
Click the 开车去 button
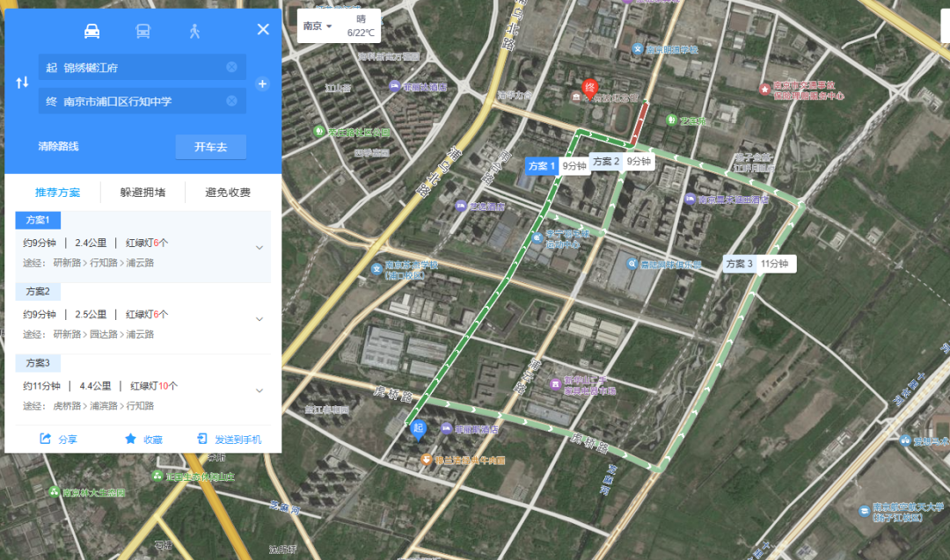(x=210, y=147)
